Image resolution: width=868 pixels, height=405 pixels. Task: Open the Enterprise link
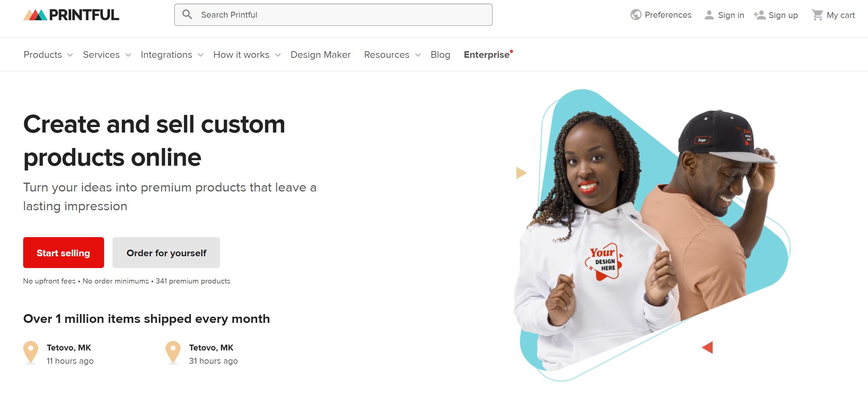pyautogui.click(x=487, y=55)
